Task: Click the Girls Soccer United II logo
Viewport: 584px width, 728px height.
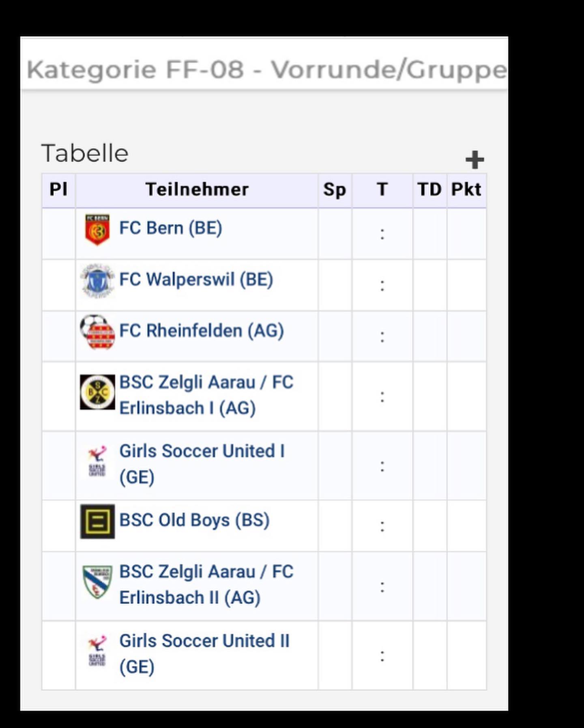Action: 97,651
